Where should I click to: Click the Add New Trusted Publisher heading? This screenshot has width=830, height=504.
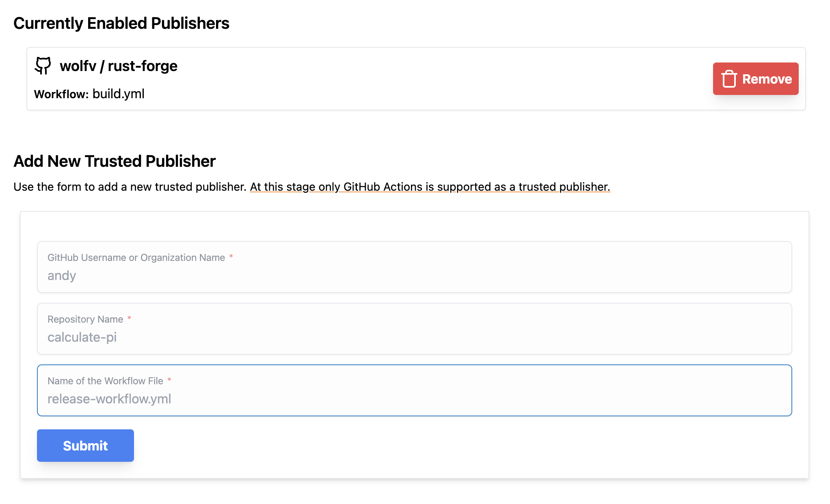click(x=115, y=162)
